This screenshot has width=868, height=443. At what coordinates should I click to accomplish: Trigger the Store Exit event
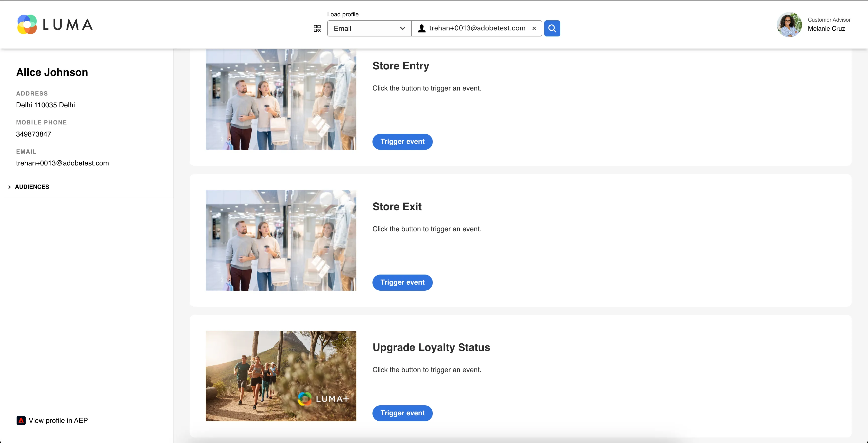click(402, 282)
